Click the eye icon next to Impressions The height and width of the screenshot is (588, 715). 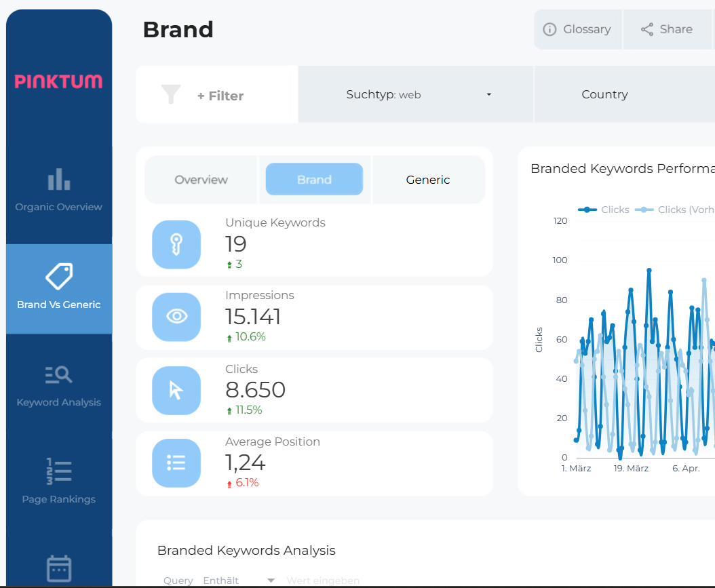point(176,317)
